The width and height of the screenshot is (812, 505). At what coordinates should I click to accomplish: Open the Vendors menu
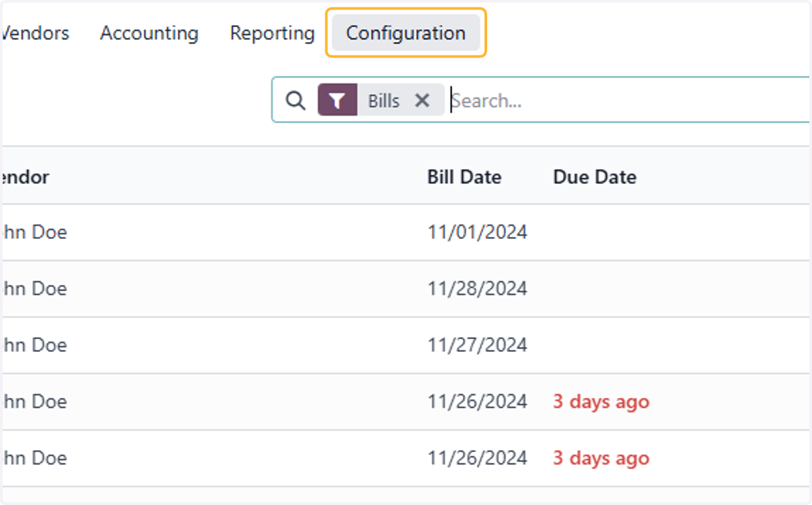point(35,33)
